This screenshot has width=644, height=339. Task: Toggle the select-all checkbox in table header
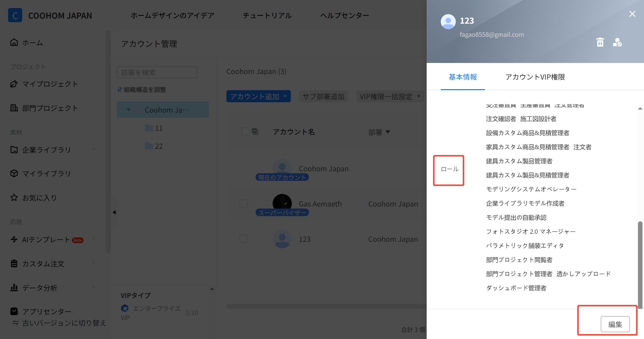pyautogui.click(x=245, y=131)
